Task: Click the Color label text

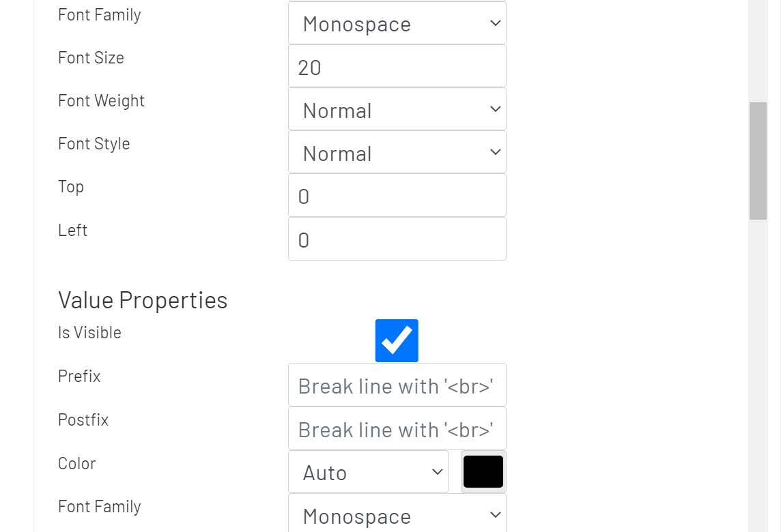Action: point(76,464)
